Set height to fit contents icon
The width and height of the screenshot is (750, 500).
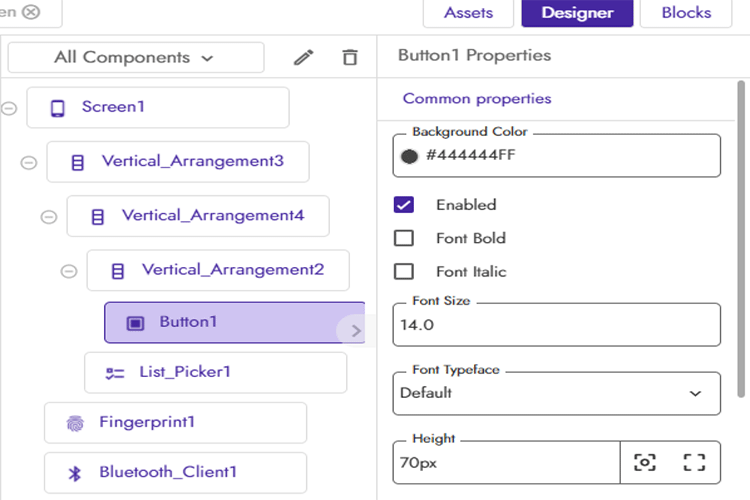pos(645,462)
